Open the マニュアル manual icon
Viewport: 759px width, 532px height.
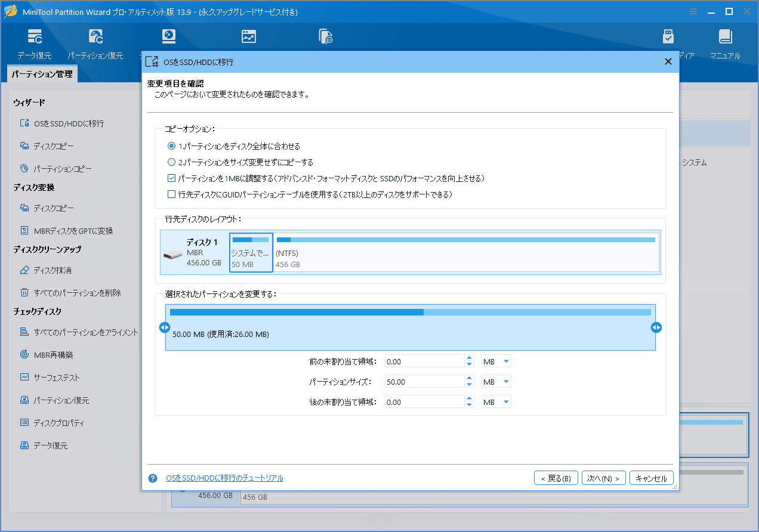point(725,44)
